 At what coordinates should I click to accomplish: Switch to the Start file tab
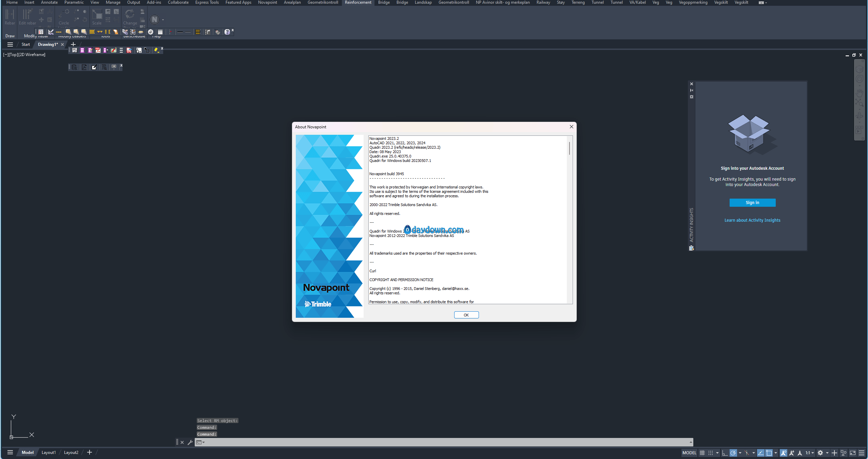[x=26, y=44]
